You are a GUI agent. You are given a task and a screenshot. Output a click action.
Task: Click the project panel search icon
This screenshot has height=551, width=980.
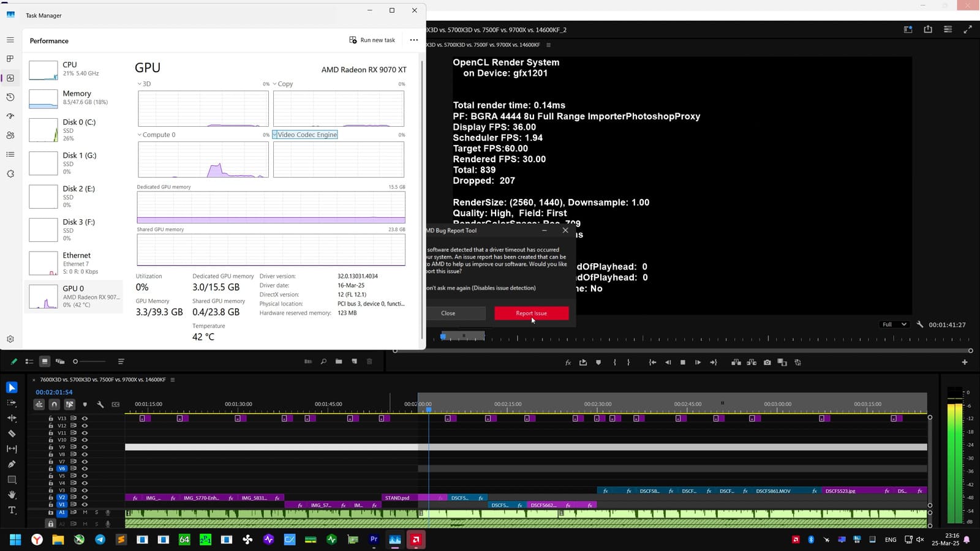(x=323, y=361)
